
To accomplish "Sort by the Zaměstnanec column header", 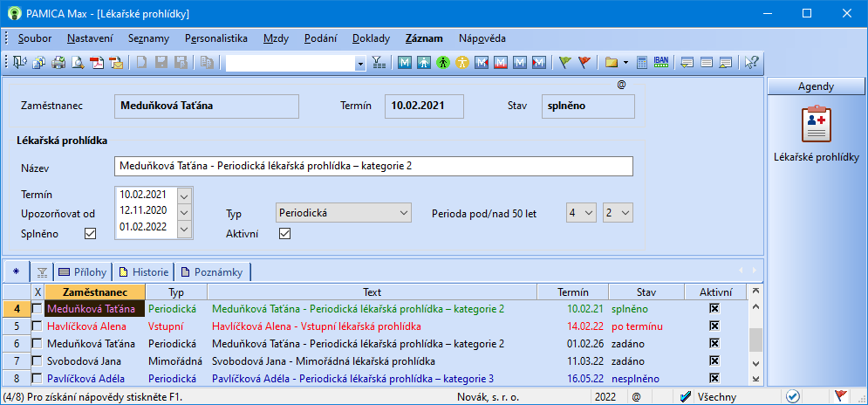I will pos(95,292).
